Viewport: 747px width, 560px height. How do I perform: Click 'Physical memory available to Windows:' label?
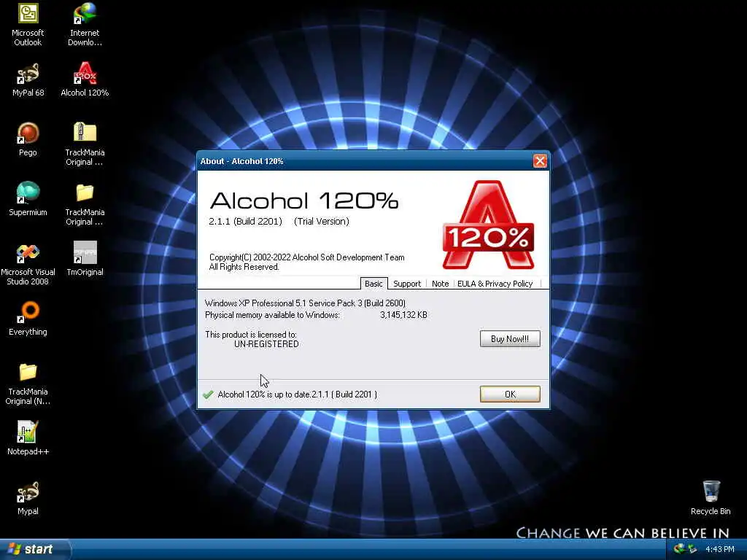tap(272, 315)
